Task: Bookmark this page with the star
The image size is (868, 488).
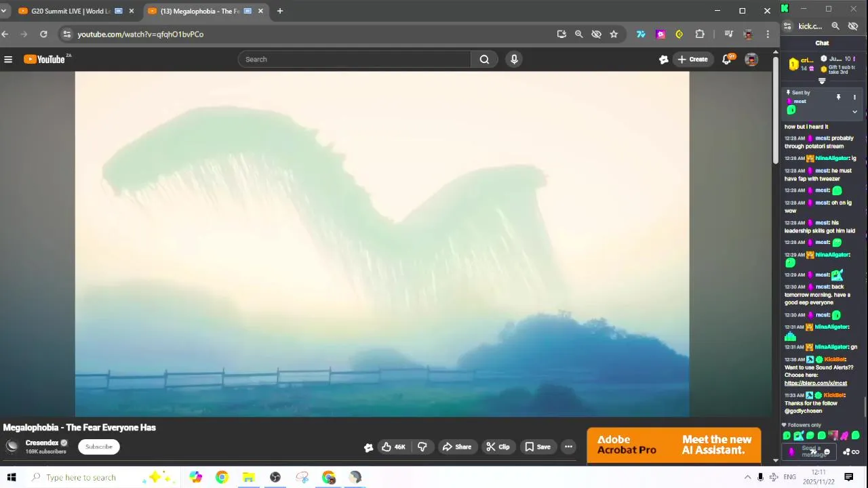Action: click(x=614, y=34)
